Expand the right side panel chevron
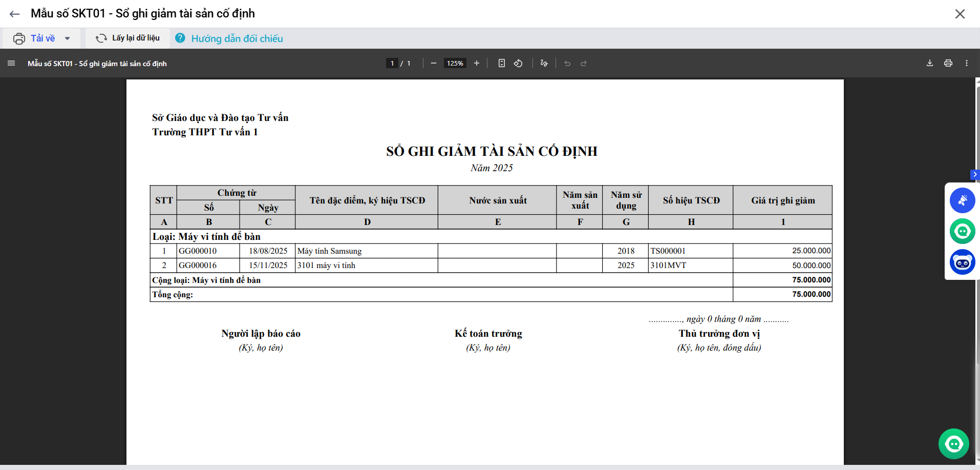This screenshot has height=470, width=980. click(x=975, y=175)
